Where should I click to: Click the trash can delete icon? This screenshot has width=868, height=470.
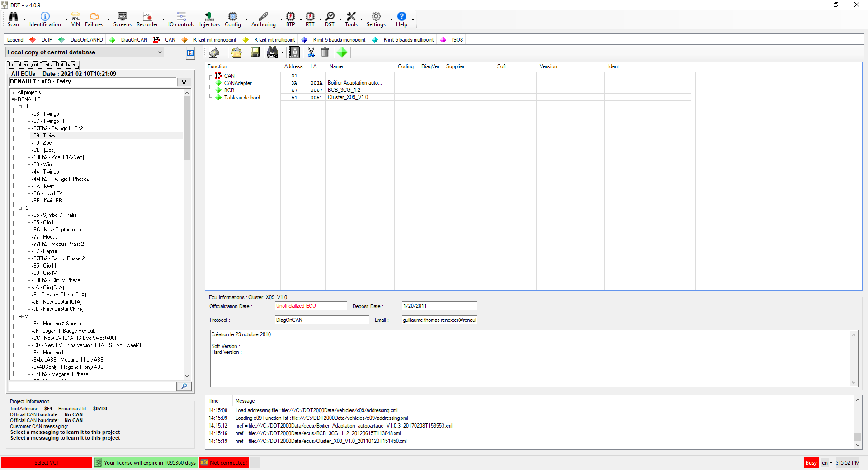tap(325, 53)
